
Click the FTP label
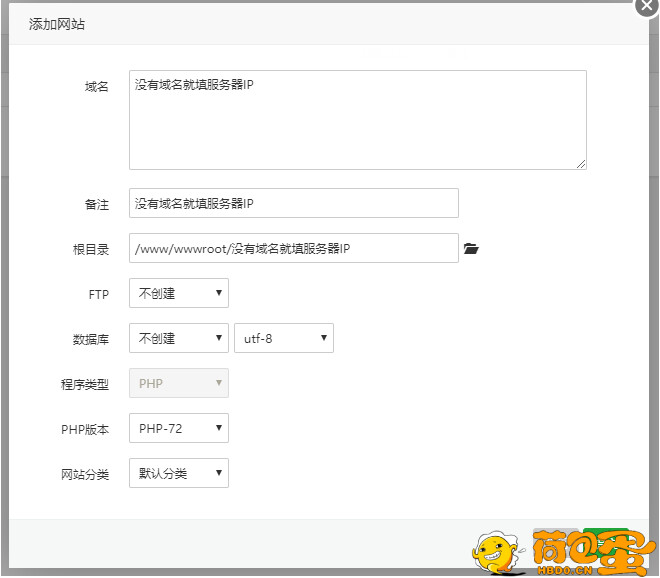click(x=99, y=295)
